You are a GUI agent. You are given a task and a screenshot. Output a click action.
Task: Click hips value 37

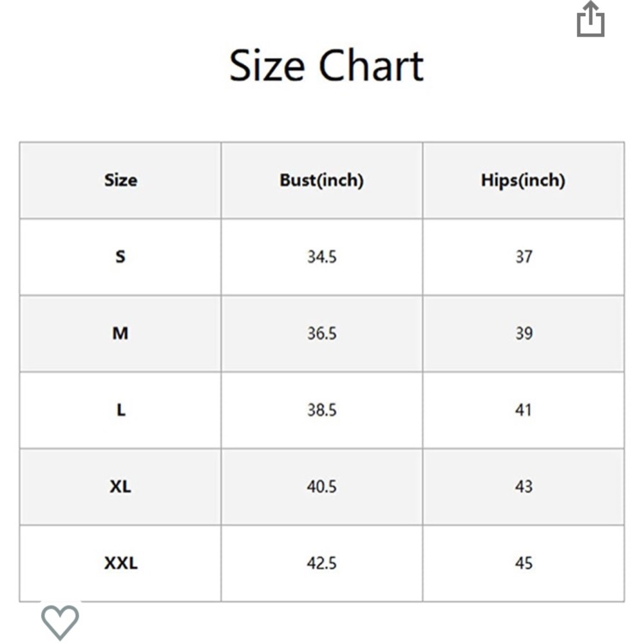click(x=524, y=257)
